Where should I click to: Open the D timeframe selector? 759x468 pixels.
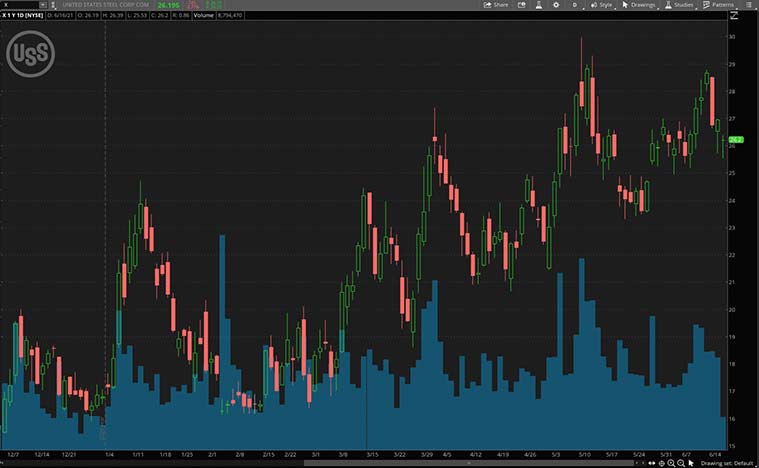point(575,5)
